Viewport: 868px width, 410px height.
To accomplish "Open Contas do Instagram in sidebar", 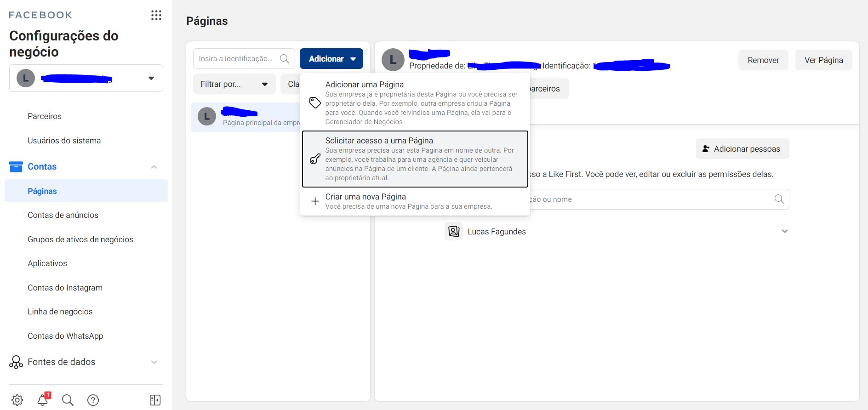I will click(65, 288).
